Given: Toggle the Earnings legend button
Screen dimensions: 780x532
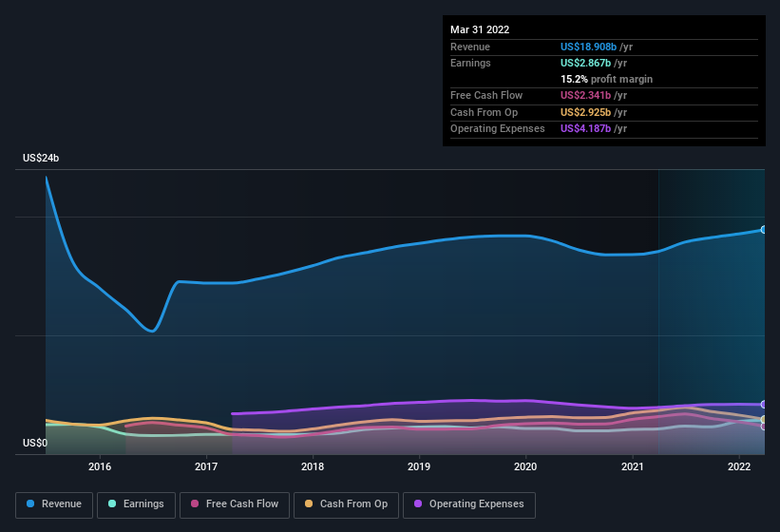Looking at the screenshot, I should point(136,504).
